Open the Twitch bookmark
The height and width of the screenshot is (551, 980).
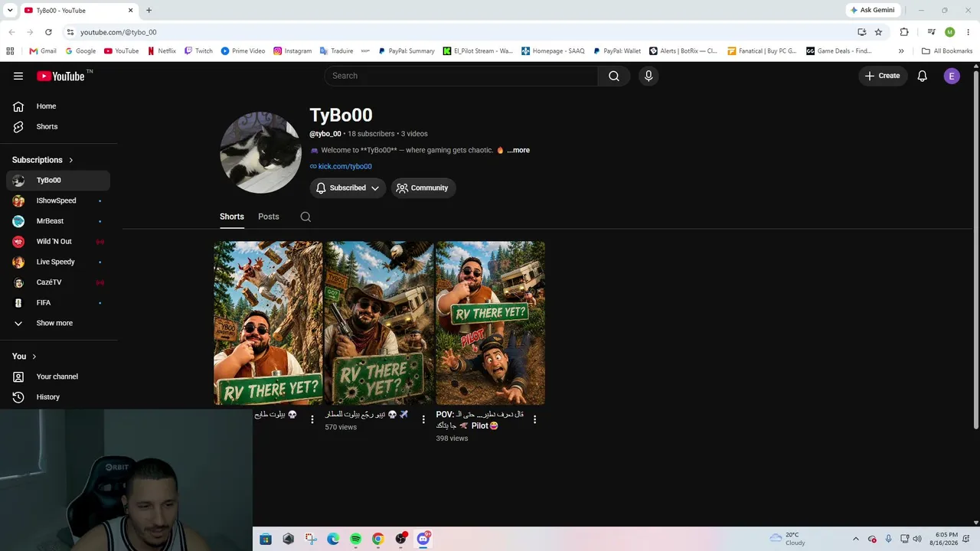point(198,51)
